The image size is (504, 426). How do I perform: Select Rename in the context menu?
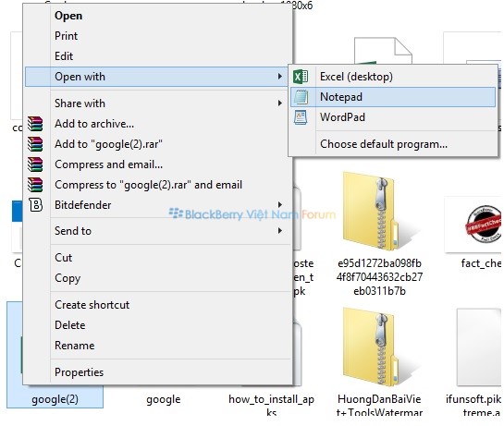coord(75,346)
